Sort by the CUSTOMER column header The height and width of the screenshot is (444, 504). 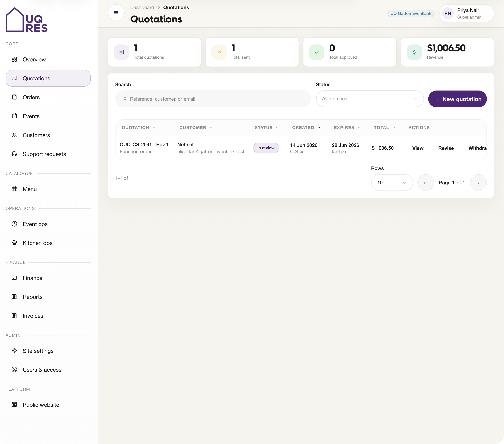tap(196, 127)
